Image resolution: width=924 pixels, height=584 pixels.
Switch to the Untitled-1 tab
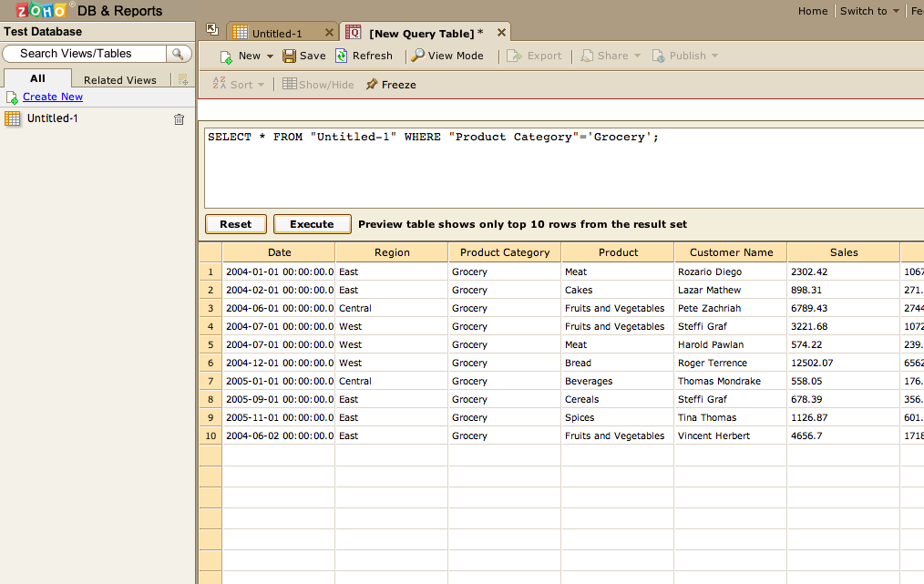click(x=277, y=34)
